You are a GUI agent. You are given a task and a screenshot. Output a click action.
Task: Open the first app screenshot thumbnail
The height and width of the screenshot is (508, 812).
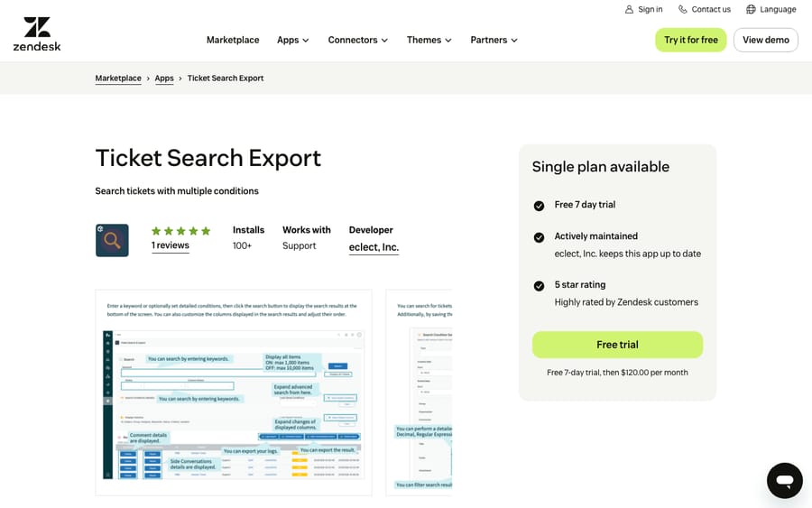pyautogui.click(x=234, y=393)
